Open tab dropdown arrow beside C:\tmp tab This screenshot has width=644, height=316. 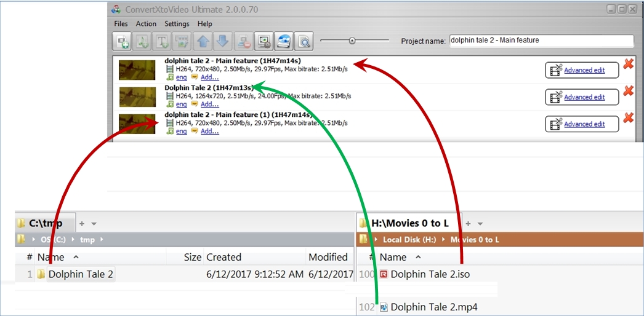click(x=94, y=224)
